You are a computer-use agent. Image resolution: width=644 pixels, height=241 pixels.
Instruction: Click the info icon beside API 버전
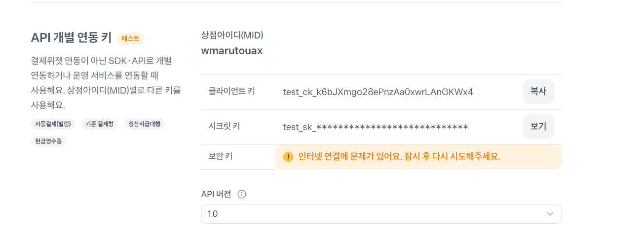point(242,194)
